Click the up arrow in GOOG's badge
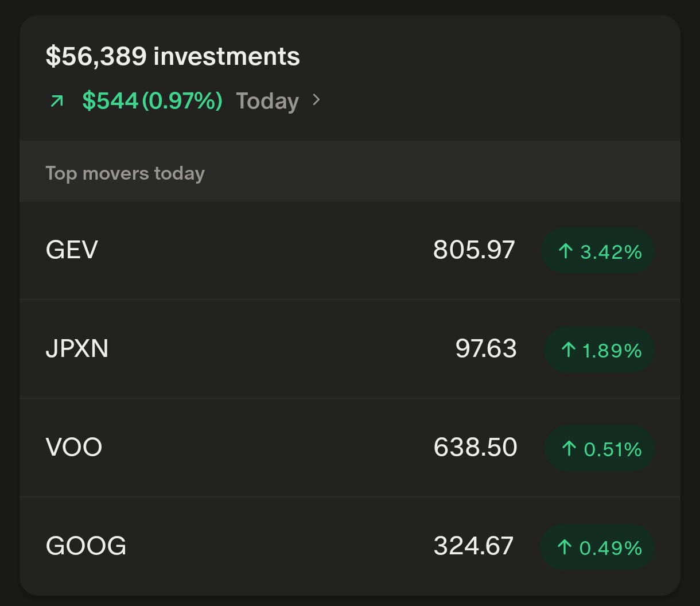The width and height of the screenshot is (700, 606). [565, 547]
